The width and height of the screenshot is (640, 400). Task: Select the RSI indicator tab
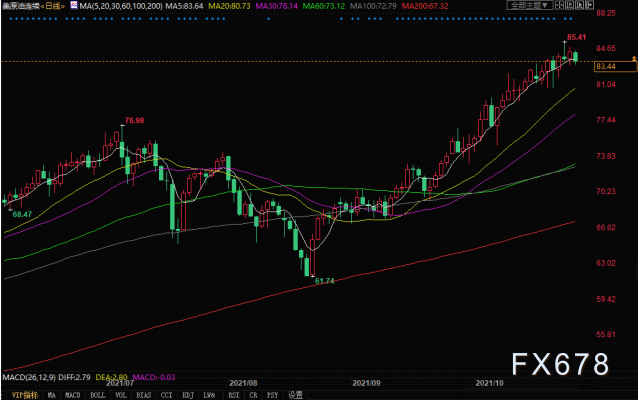(233, 395)
